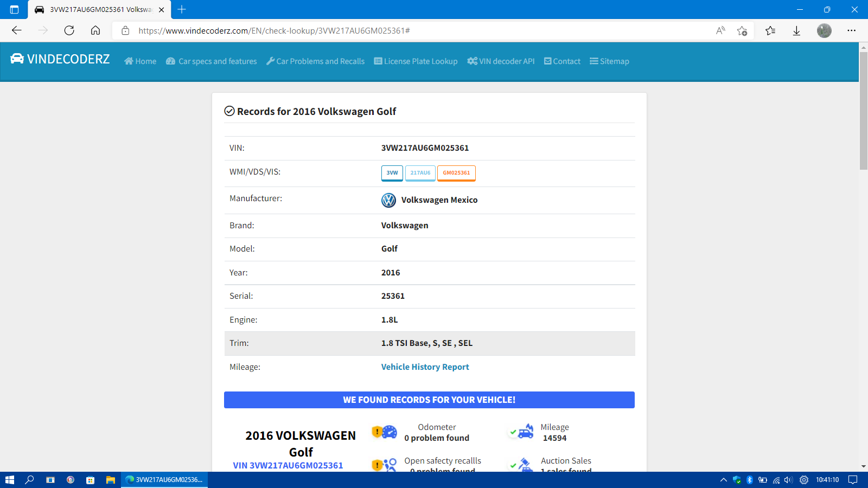The image size is (868, 488).
Task: Open the Bluetooth tray icon
Action: (x=750, y=480)
